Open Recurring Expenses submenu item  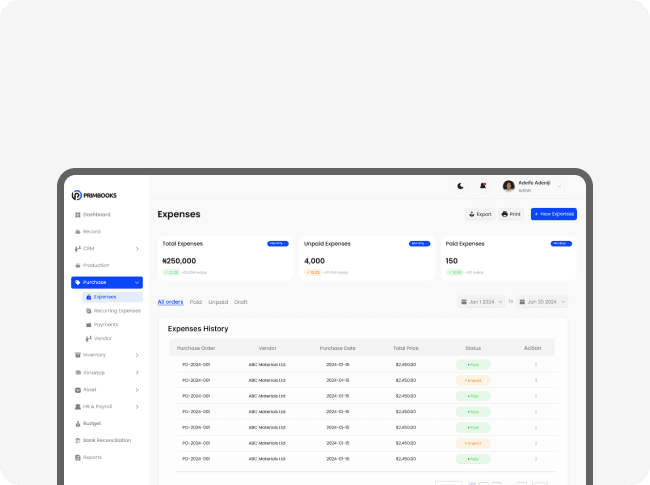click(x=113, y=311)
